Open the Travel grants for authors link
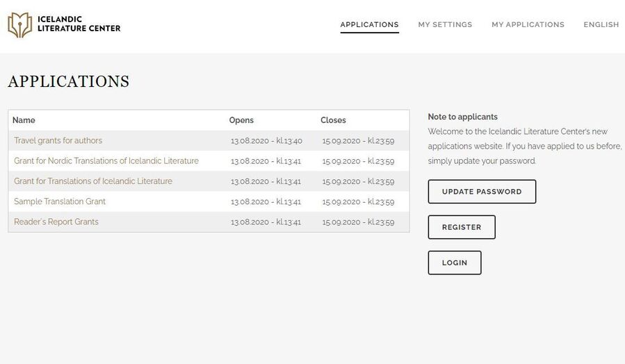The height and width of the screenshot is (364, 625). click(58, 140)
